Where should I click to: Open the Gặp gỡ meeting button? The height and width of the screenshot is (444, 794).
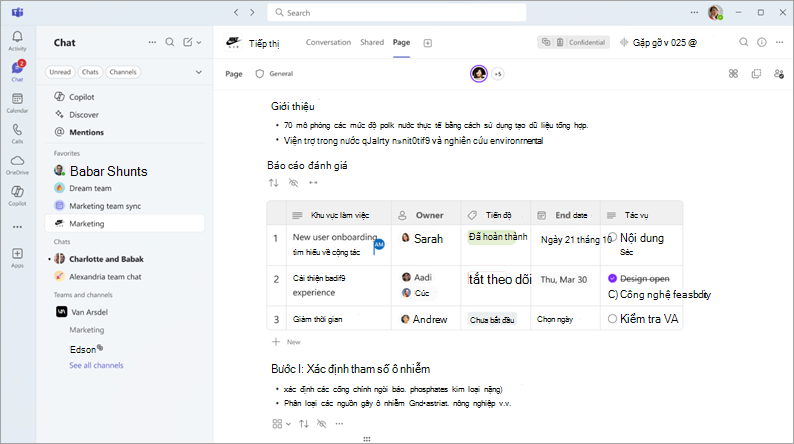658,43
